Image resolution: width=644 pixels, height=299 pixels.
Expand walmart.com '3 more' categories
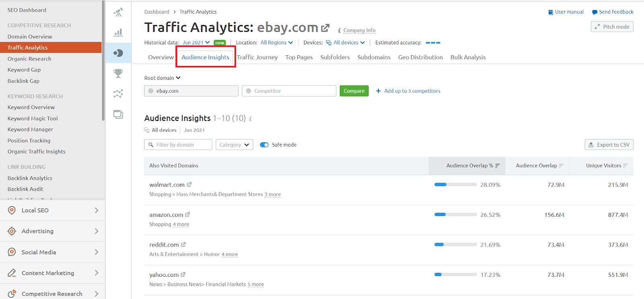tap(272, 194)
